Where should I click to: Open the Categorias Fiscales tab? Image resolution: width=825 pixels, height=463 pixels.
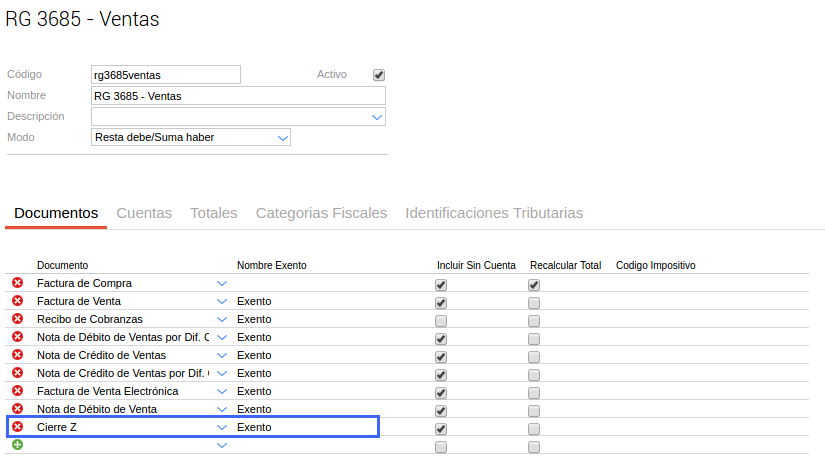tap(321, 213)
